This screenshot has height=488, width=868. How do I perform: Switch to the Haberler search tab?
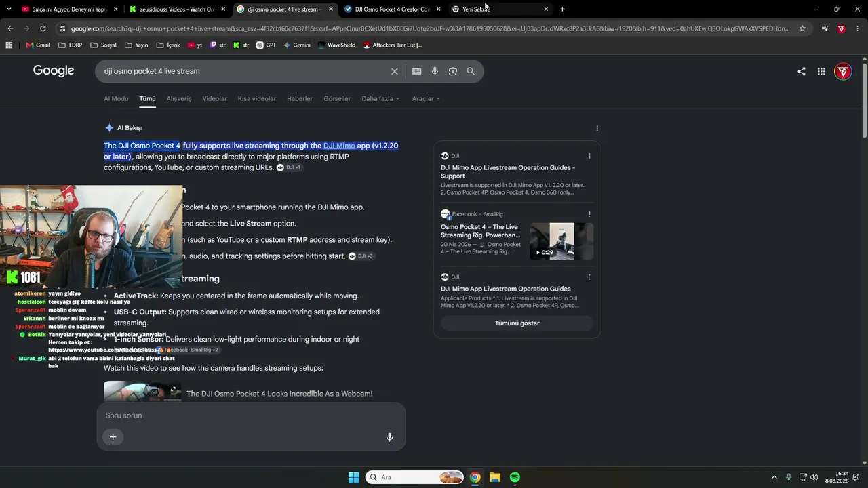coord(300,98)
